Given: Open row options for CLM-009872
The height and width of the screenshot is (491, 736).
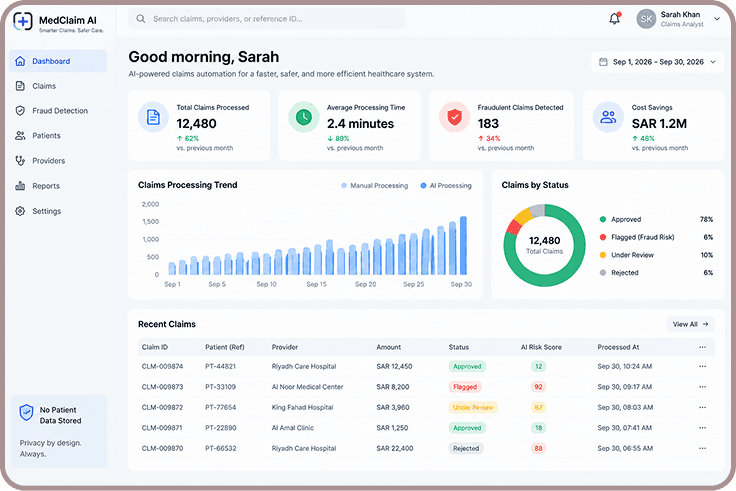Looking at the screenshot, I should [702, 407].
